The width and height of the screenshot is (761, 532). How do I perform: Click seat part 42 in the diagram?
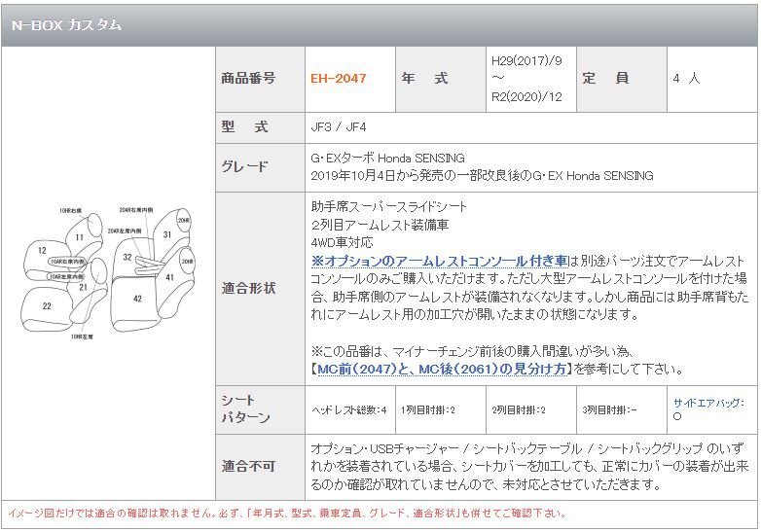point(137,299)
